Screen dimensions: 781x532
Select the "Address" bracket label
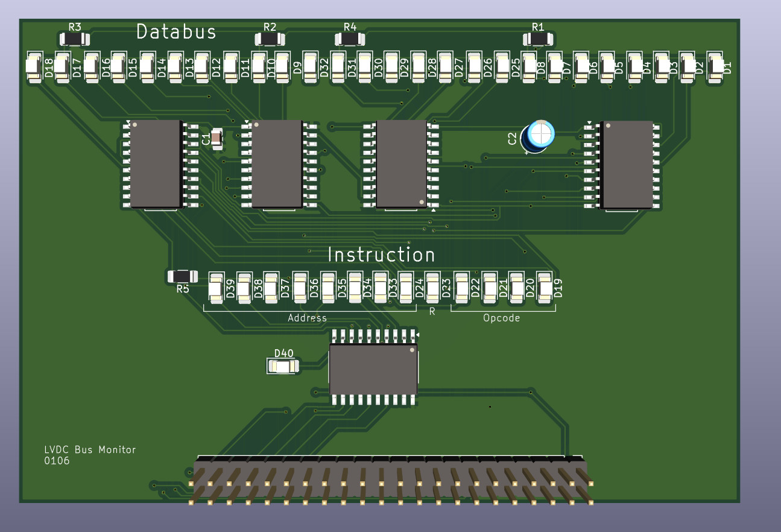(x=307, y=318)
